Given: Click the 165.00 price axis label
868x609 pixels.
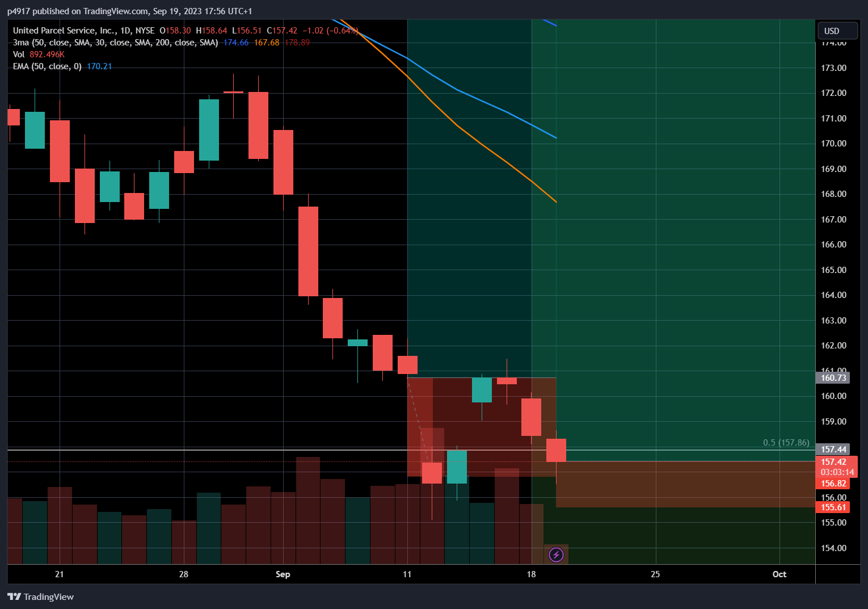Looking at the screenshot, I should click(x=833, y=270).
